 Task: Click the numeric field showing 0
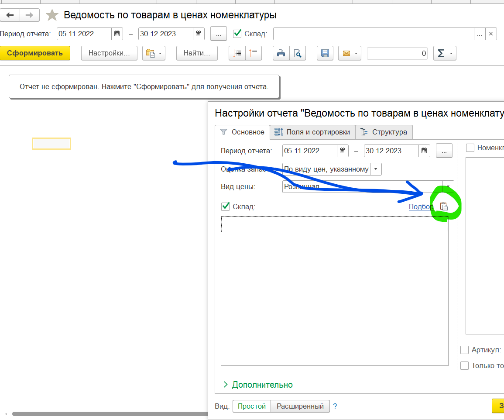tap(398, 53)
